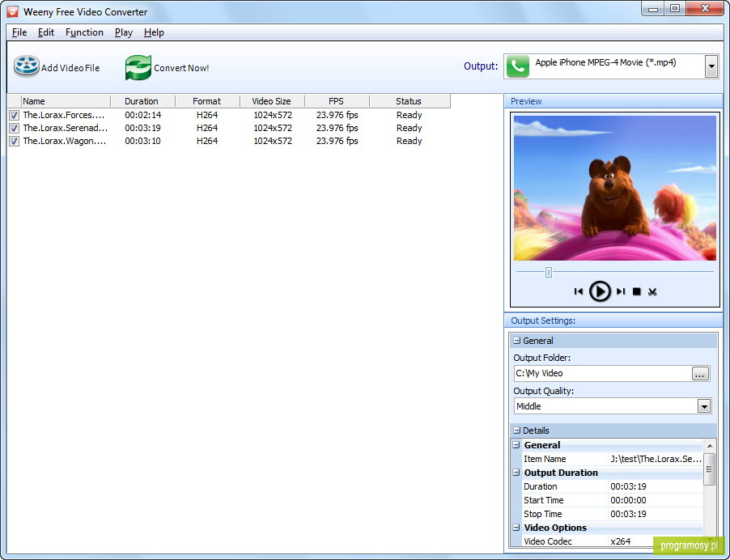The height and width of the screenshot is (560, 730).
Task: Minimize the Weeny Free Video Converter window
Action: pos(652,8)
